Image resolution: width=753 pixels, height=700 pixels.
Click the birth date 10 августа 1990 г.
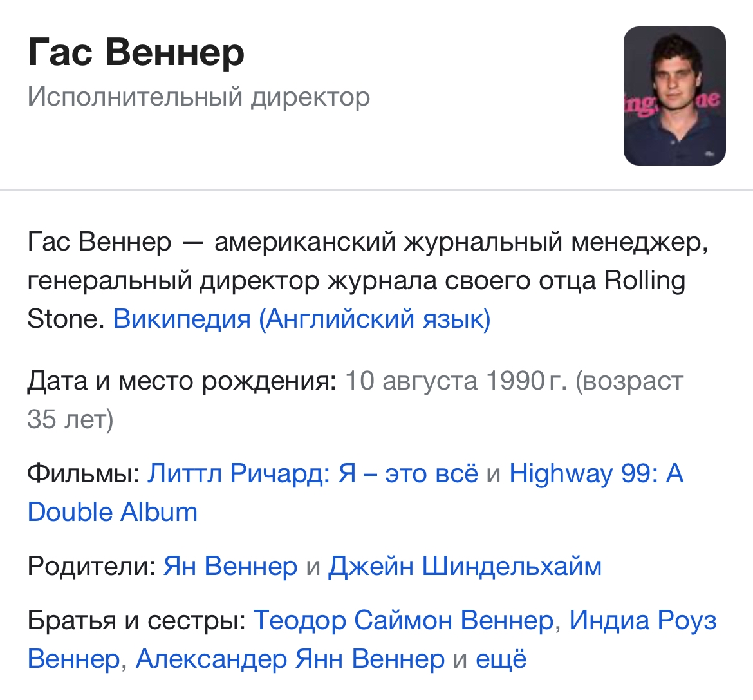pyautogui.click(x=456, y=381)
